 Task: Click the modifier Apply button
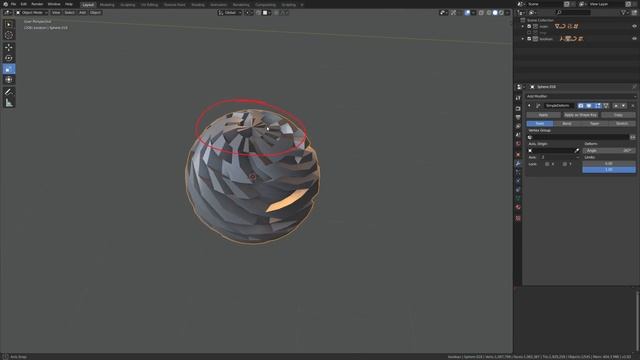coord(543,115)
